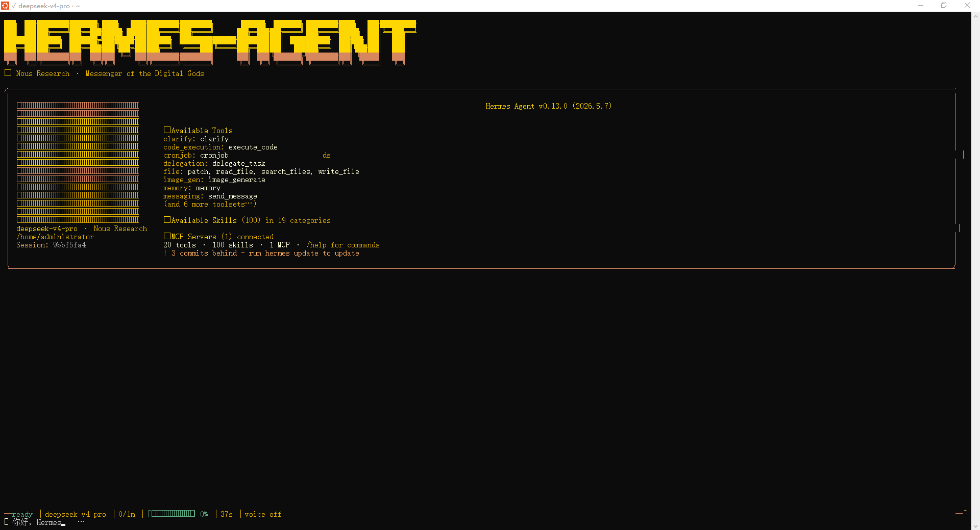Click the "ready" status indicator
This screenshot has height=530, width=980.
pyautogui.click(x=22, y=514)
